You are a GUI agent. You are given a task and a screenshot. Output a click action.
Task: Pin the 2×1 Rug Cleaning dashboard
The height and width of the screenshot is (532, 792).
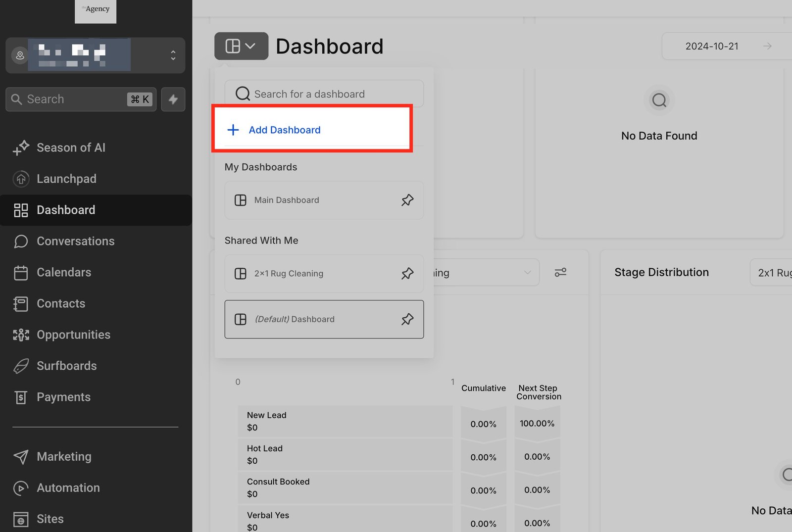[x=407, y=274]
